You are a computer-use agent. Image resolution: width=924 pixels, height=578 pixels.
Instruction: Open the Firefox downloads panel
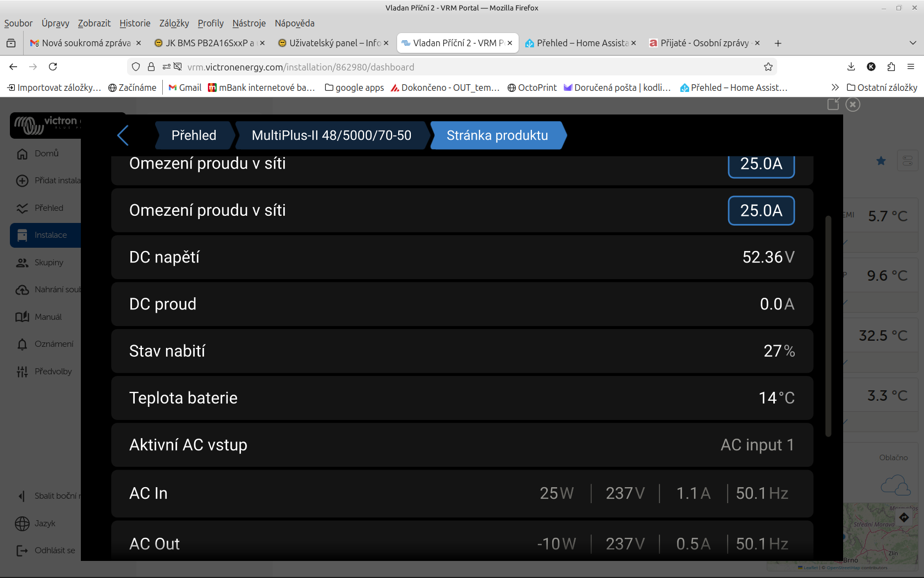pos(851,67)
